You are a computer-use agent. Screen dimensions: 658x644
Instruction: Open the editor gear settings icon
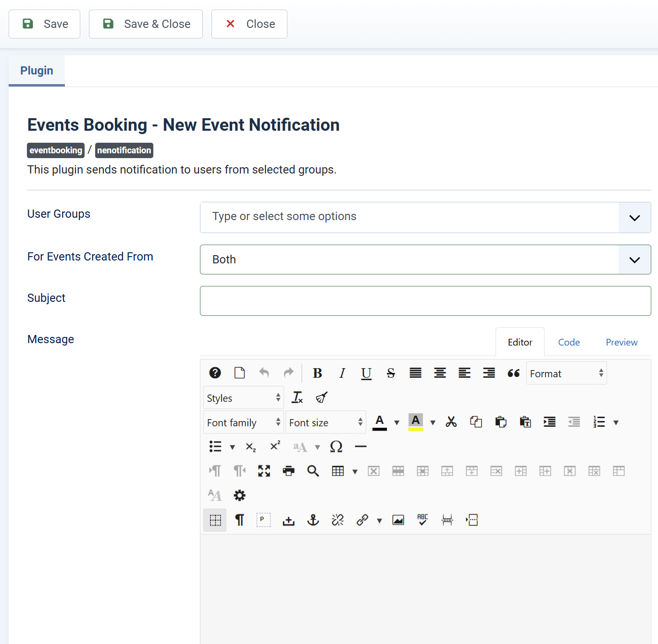click(239, 495)
